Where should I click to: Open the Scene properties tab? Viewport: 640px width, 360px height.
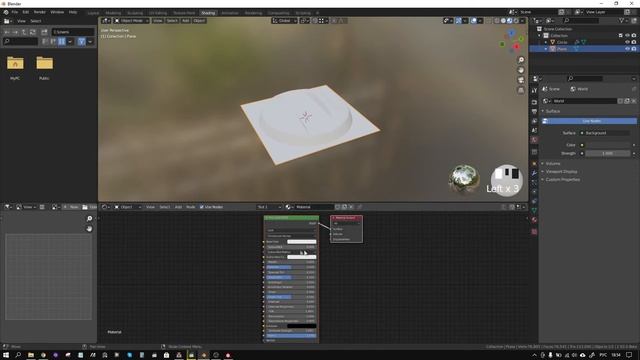[x=534, y=130]
